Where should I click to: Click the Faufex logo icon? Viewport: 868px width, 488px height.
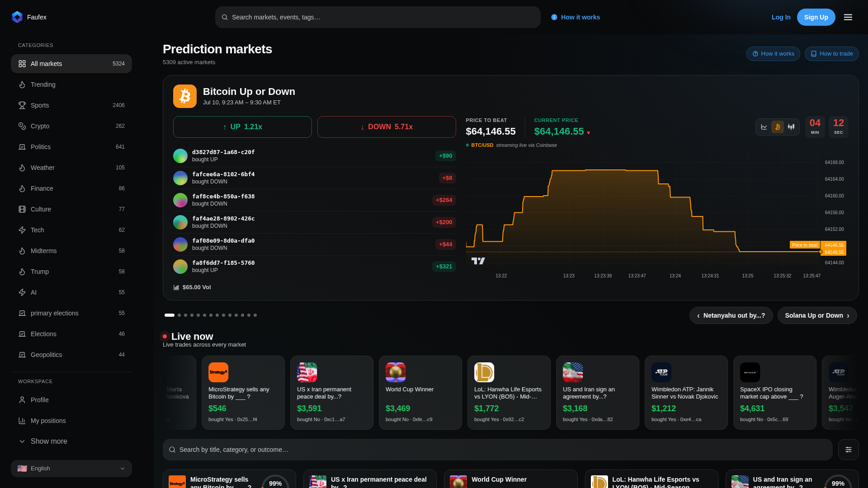pos(17,17)
